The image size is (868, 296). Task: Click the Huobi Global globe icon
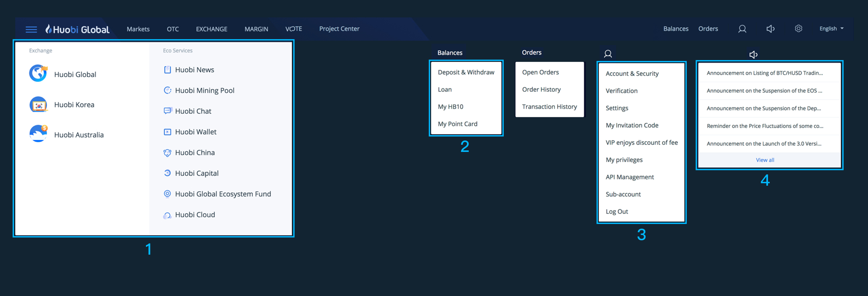tap(38, 73)
